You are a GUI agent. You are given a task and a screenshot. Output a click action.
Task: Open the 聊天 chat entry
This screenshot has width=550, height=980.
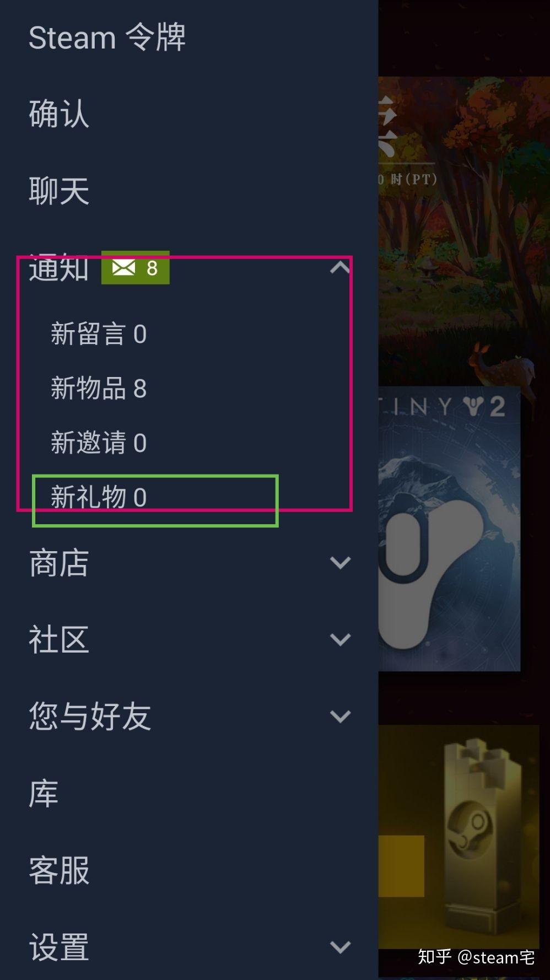pos(59,191)
